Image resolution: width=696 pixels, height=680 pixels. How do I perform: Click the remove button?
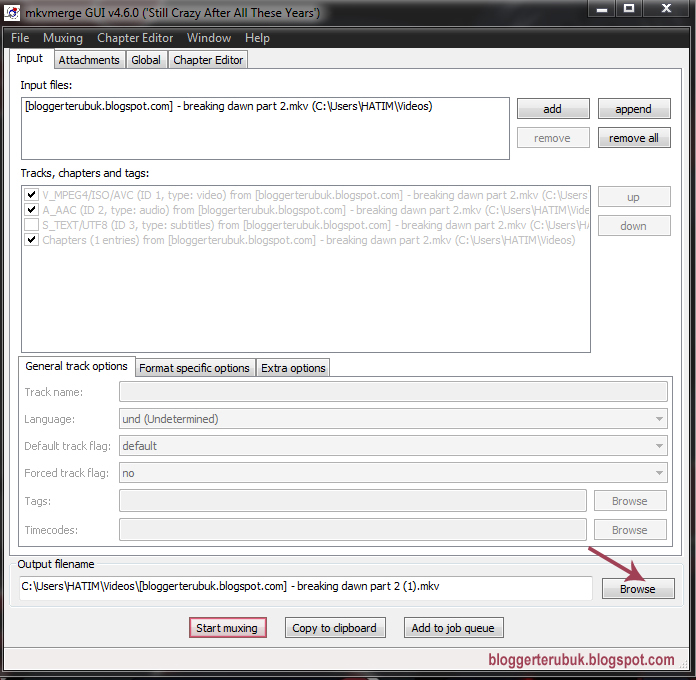coord(553,138)
